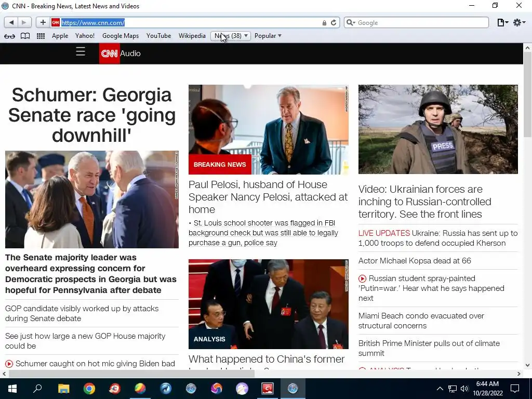Open the settings gear menu
Viewport: 532px width, 399px height.
click(x=519, y=22)
